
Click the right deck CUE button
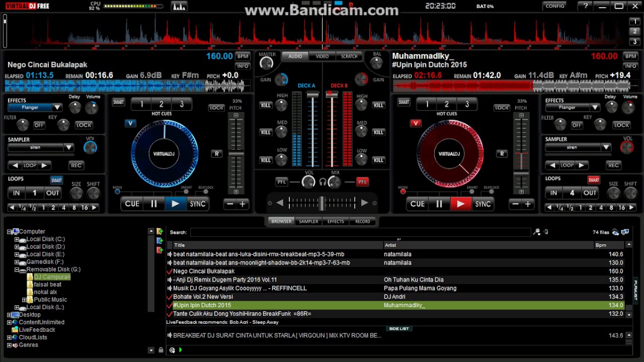pyautogui.click(x=418, y=204)
